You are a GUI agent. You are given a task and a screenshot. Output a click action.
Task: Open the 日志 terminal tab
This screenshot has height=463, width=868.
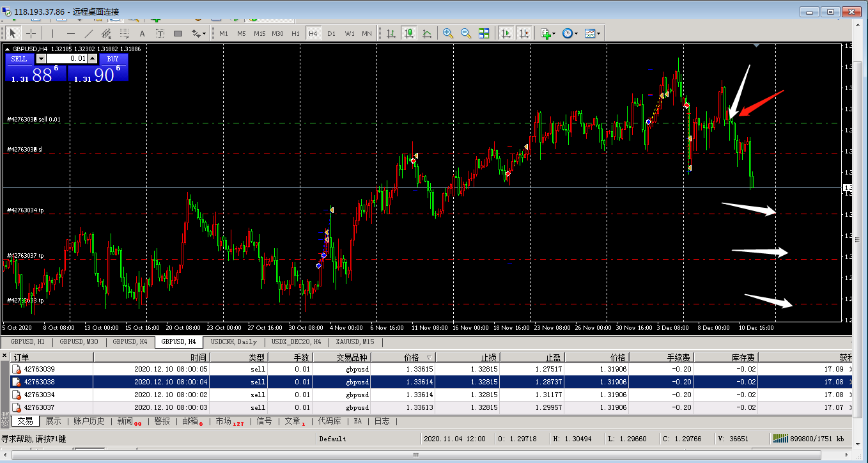pos(382,421)
